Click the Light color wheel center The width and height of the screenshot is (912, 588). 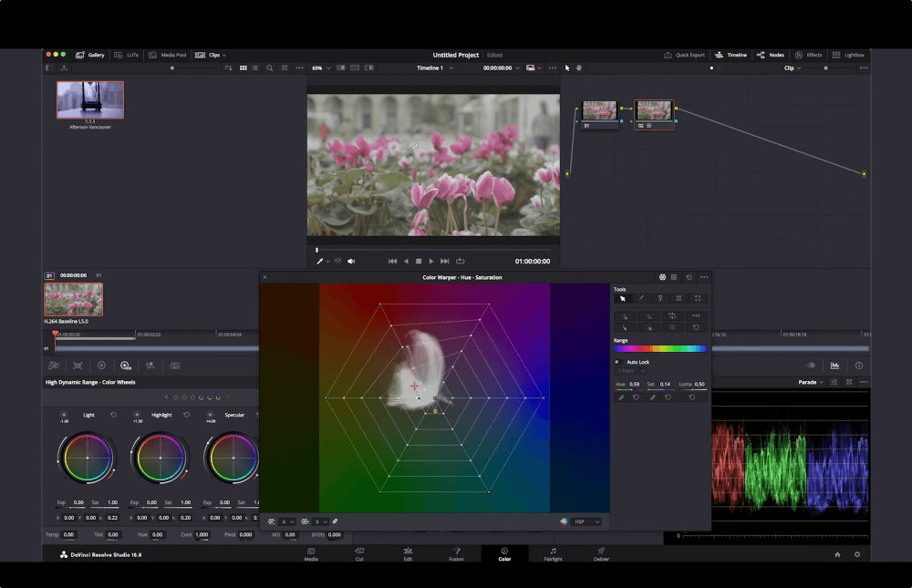tap(88, 458)
